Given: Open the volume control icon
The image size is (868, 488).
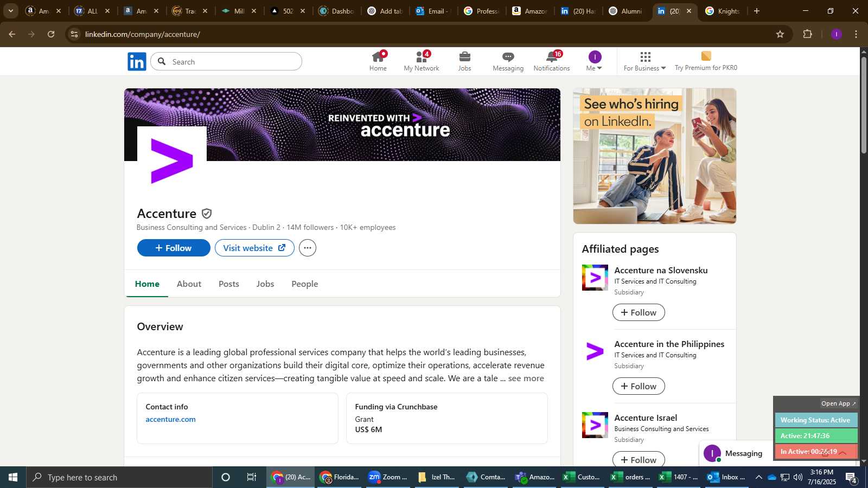Looking at the screenshot, I should pos(798,477).
